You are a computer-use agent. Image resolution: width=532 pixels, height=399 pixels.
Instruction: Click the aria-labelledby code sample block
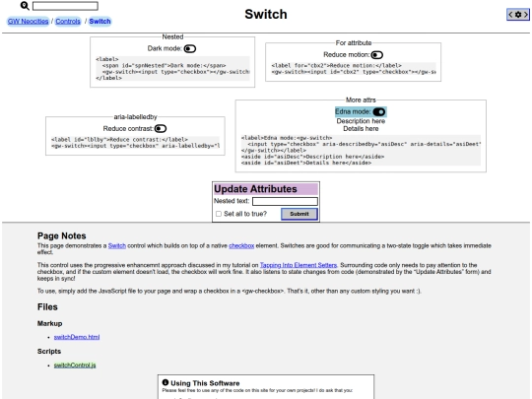tap(135, 143)
